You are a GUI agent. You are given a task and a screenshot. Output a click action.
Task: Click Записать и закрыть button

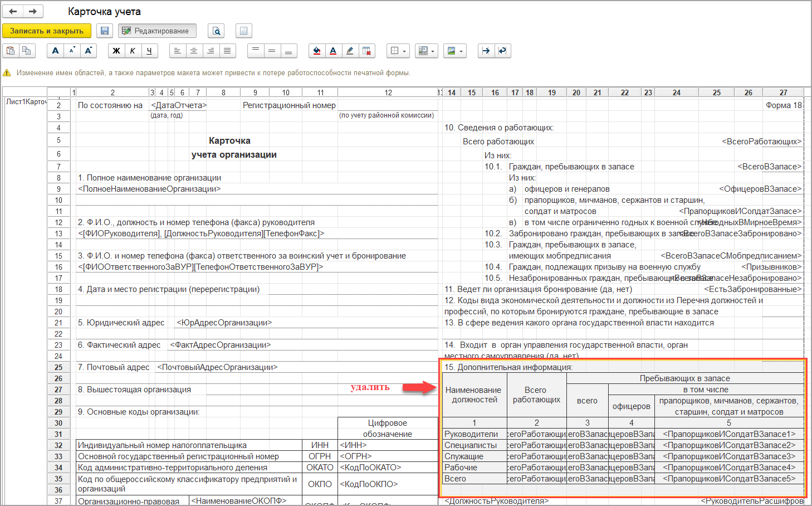[47, 31]
